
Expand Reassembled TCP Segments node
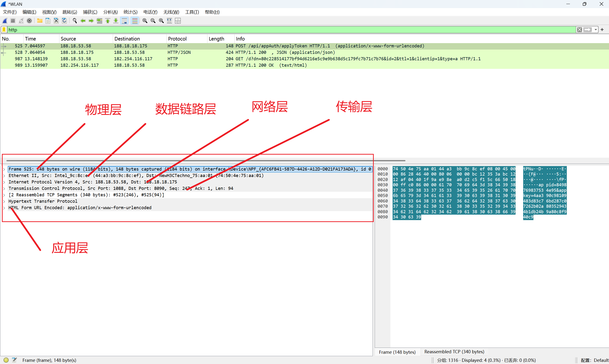(4, 195)
